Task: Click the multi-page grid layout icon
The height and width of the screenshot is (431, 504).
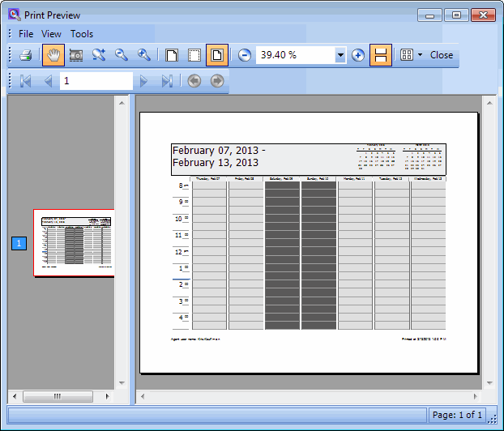Action: (407, 55)
